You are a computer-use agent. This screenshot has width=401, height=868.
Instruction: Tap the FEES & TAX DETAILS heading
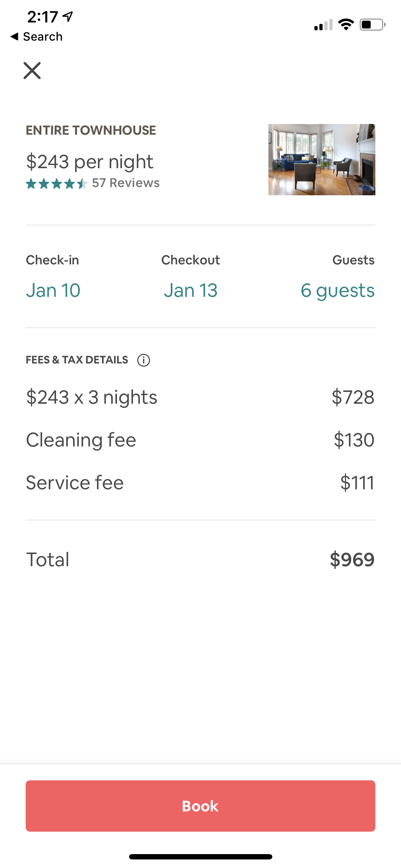(x=77, y=360)
